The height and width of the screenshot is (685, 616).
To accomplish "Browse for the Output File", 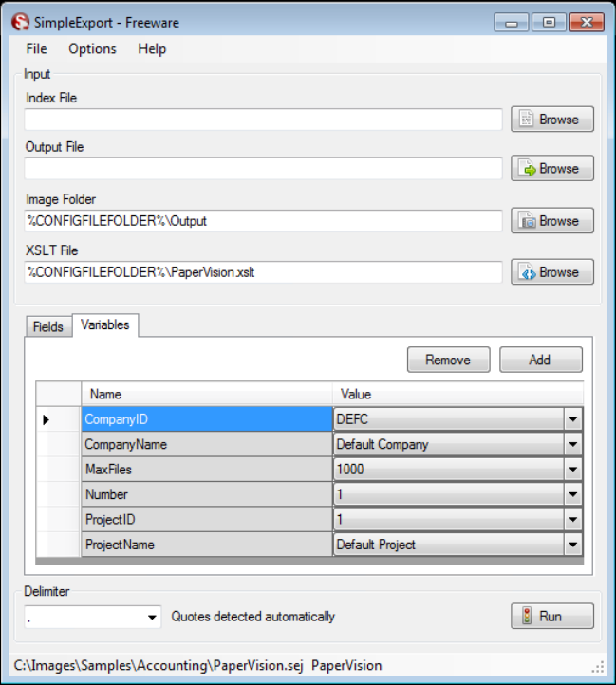I will pyautogui.click(x=552, y=168).
